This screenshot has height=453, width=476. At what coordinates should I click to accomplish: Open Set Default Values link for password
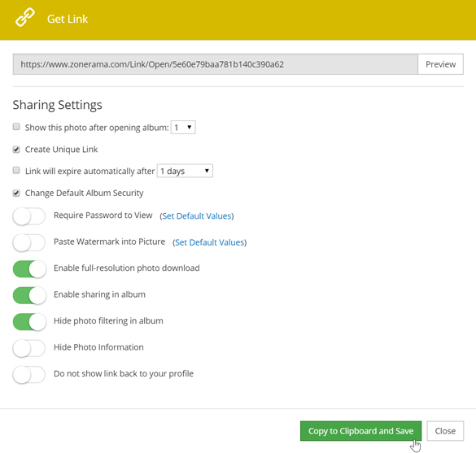[x=197, y=216]
